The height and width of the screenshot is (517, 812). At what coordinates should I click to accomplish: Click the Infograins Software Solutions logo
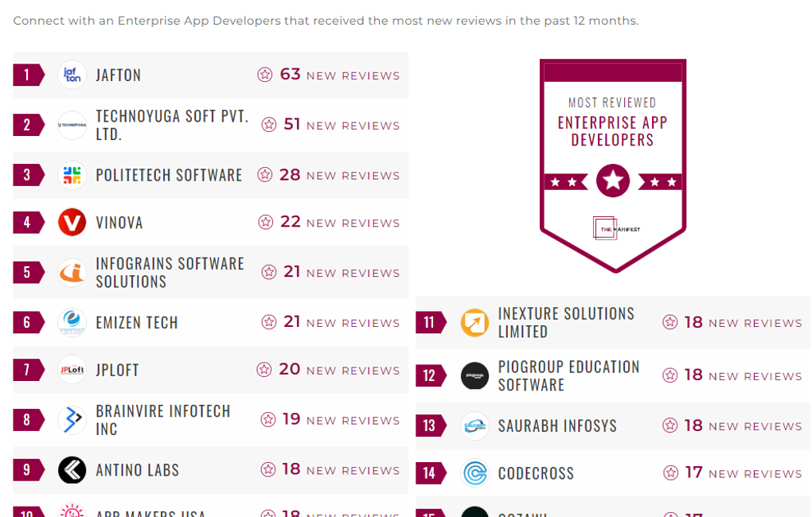coord(72,273)
